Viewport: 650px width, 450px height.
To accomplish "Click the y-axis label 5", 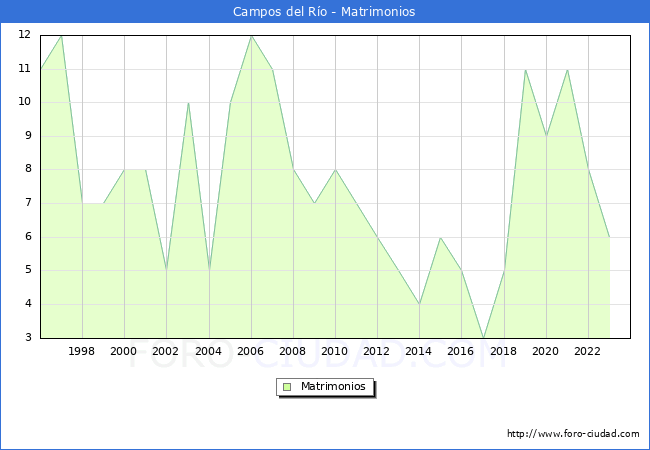I will (x=28, y=270).
